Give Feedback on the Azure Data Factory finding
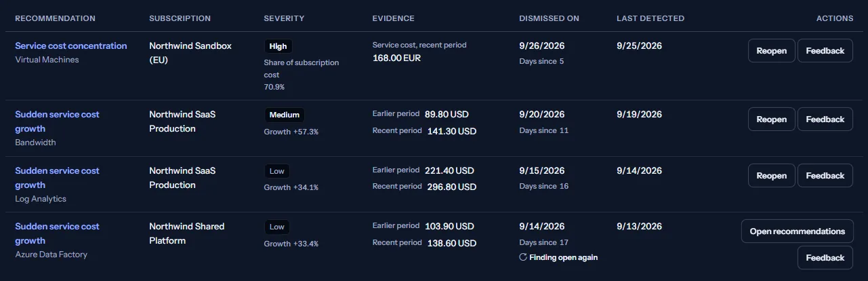Image resolution: width=868 pixels, height=281 pixels. click(x=825, y=258)
